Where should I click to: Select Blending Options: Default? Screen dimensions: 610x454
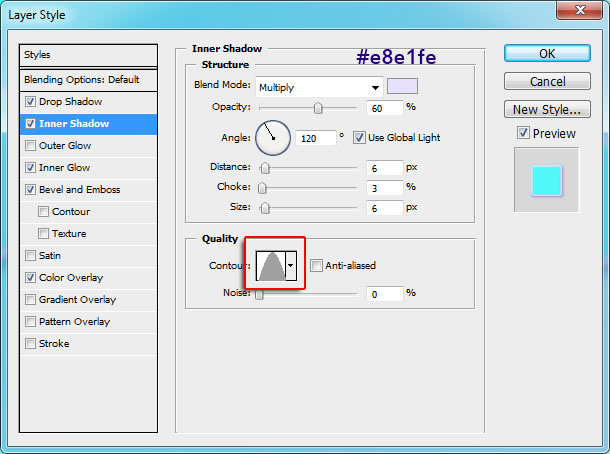88,80
